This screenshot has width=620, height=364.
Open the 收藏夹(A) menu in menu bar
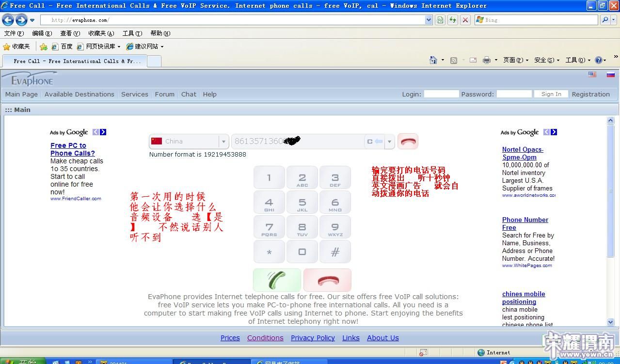(101, 33)
